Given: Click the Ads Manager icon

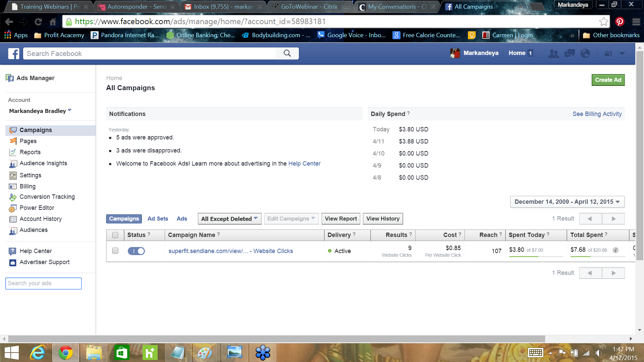Looking at the screenshot, I should point(10,78).
